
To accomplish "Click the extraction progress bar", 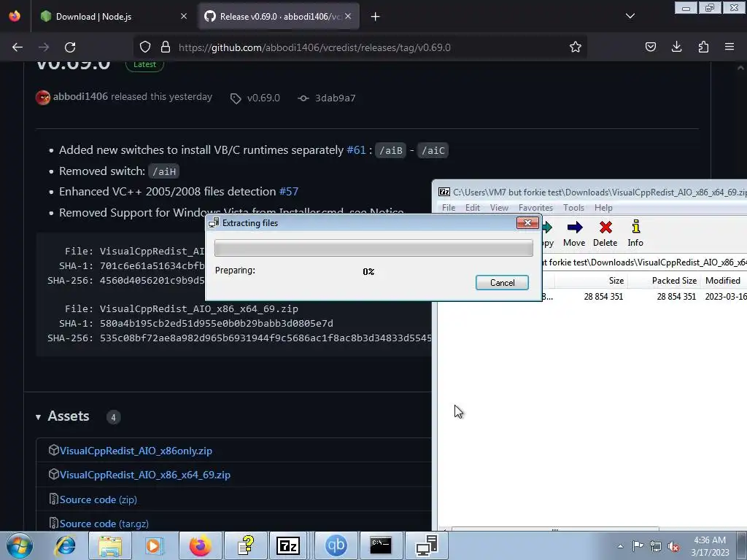I will click(x=373, y=248).
